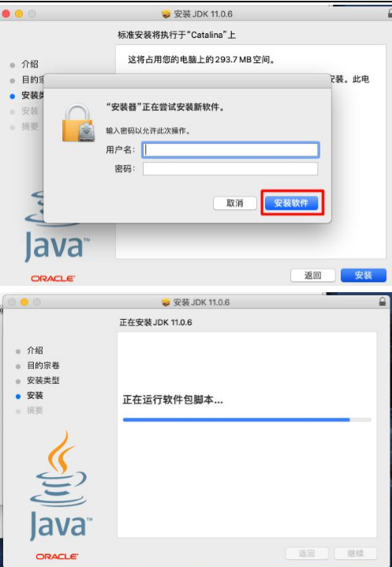Select 目的宗卷 step in lower installer sidebar
This screenshot has width=392, height=567.
pos(43,366)
